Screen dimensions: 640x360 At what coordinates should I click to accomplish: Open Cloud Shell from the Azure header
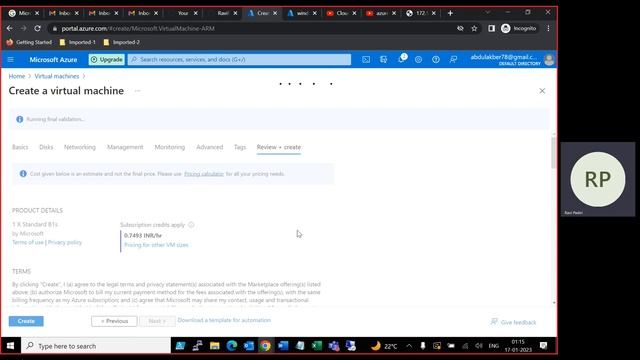coord(366,60)
